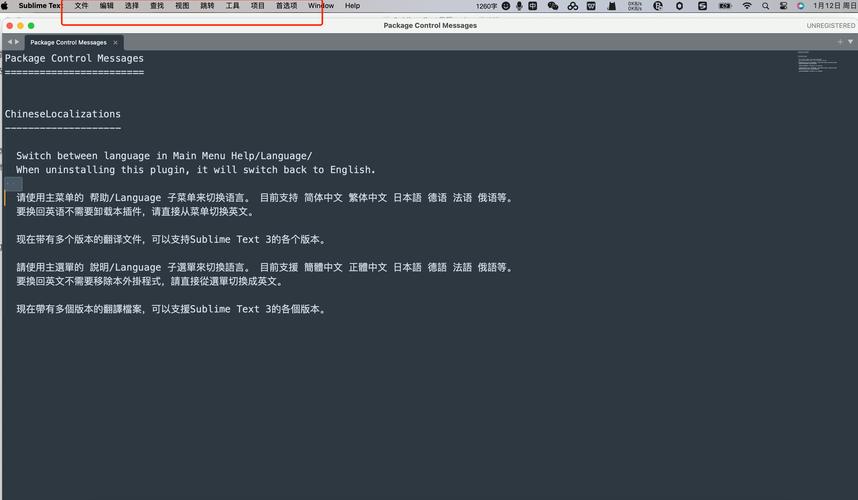Click the 1260字 word count indicator
Viewport: 858px width, 500px height.
(x=486, y=6)
